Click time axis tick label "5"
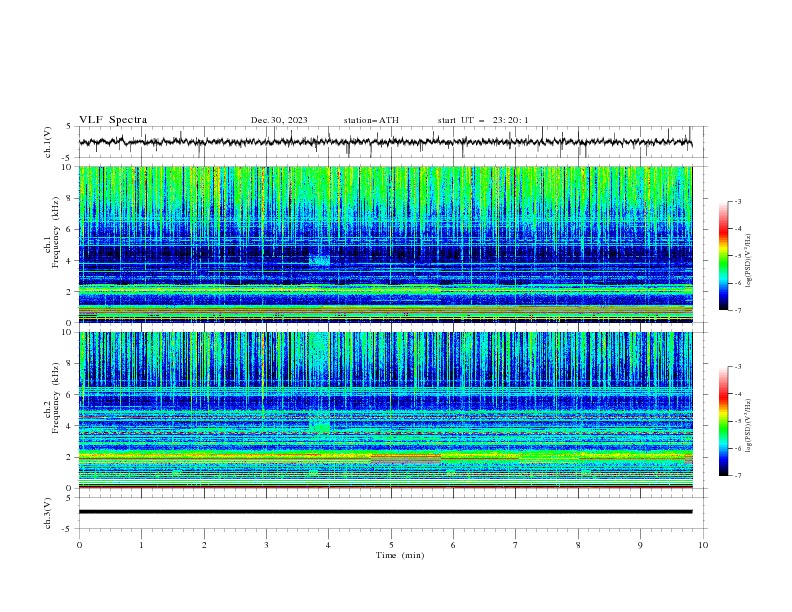This screenshot has width=792, height=612. pyautogui.click(x=391, y=545)
